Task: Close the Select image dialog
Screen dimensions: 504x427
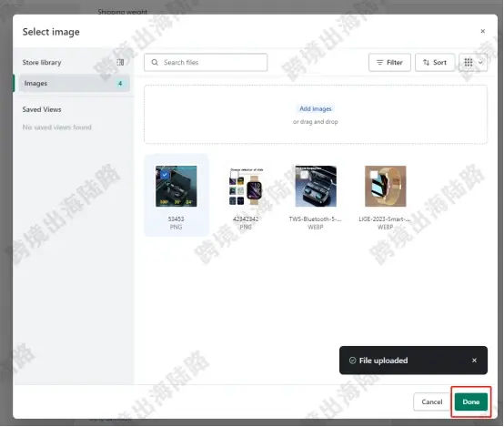Action: click(x=482, y=31)
